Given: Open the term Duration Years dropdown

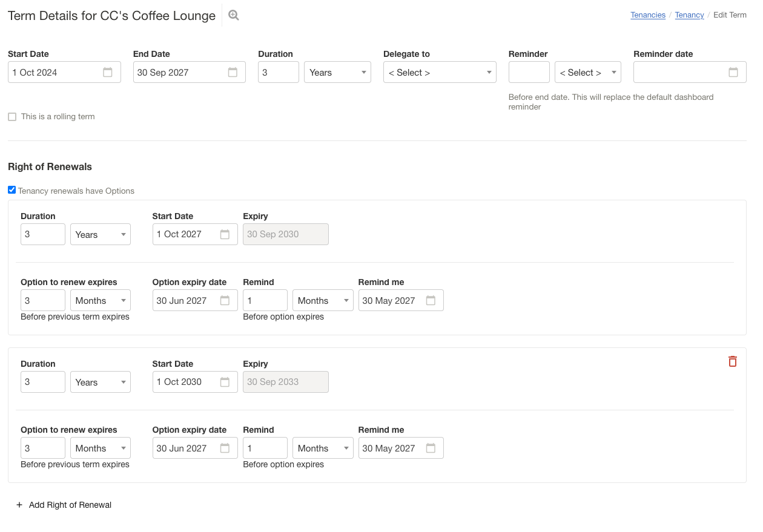Looking at the screenshot, I should (x=337, y=73).
